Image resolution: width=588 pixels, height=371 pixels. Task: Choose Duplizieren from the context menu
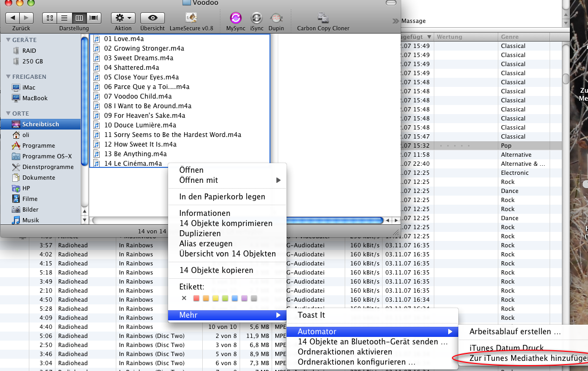[x=227, y=233]
